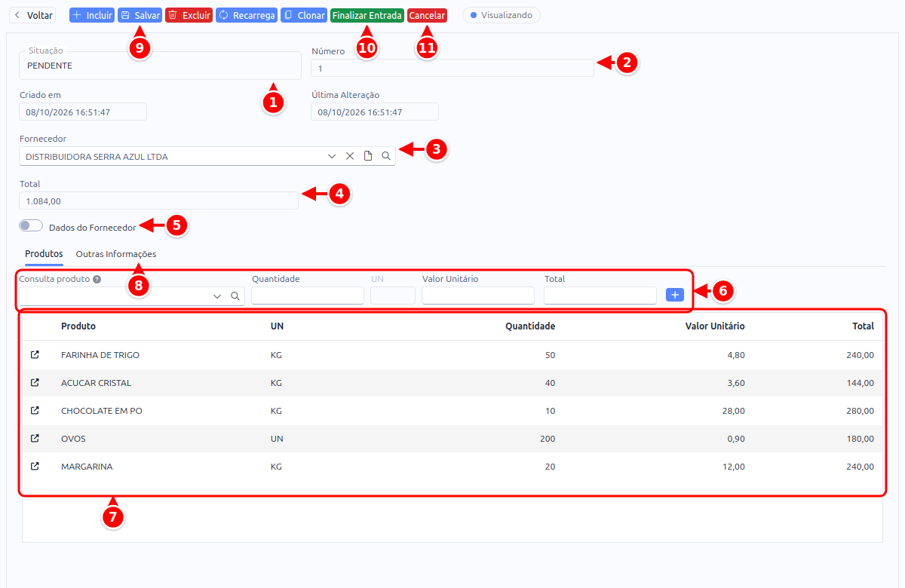Click the Situação field showing PENDENTE
Image resolution: width=905 pixels, height=588 pixels.
pyautogui.click(x=161, y=66)
